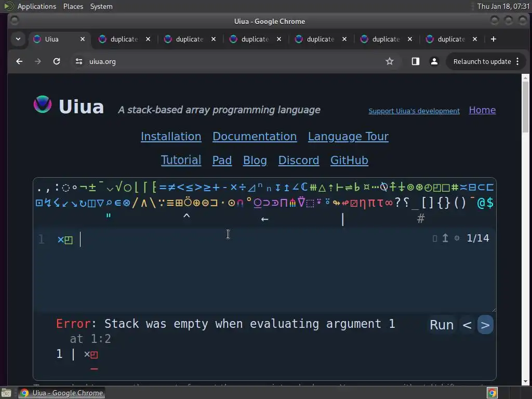This screenshot has height=399, width=532.
Task: Switch to the last duplicate tab
Action: (451, 39)
